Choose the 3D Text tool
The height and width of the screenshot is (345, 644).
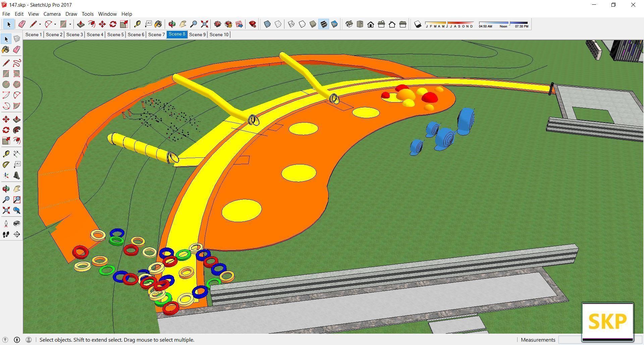click(17, 176)
